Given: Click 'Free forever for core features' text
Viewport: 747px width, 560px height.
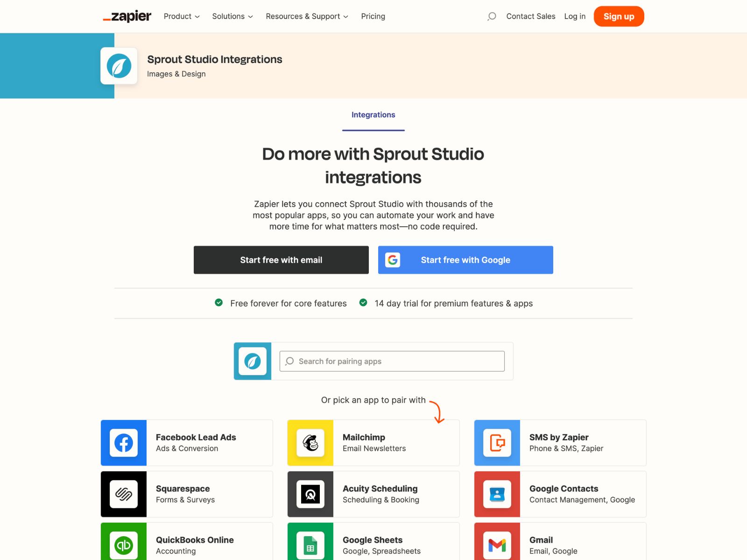Looking at the screenshot, I should pos(289,303).
